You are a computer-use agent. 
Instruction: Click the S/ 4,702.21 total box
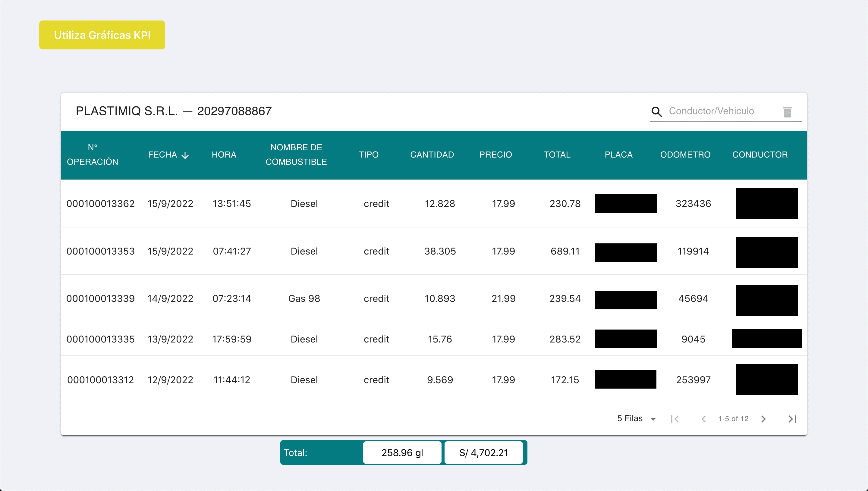[x=483, y=452]
